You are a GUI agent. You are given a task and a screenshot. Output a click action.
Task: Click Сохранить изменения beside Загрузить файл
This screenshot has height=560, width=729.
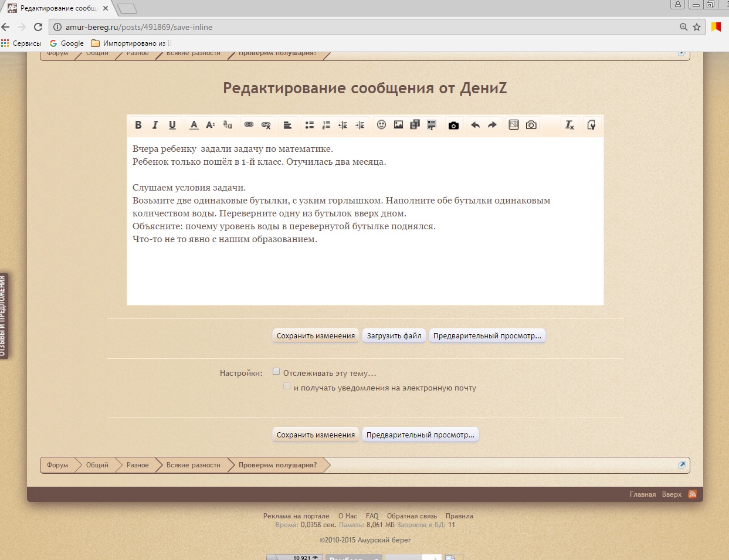[x=316, y=336]
